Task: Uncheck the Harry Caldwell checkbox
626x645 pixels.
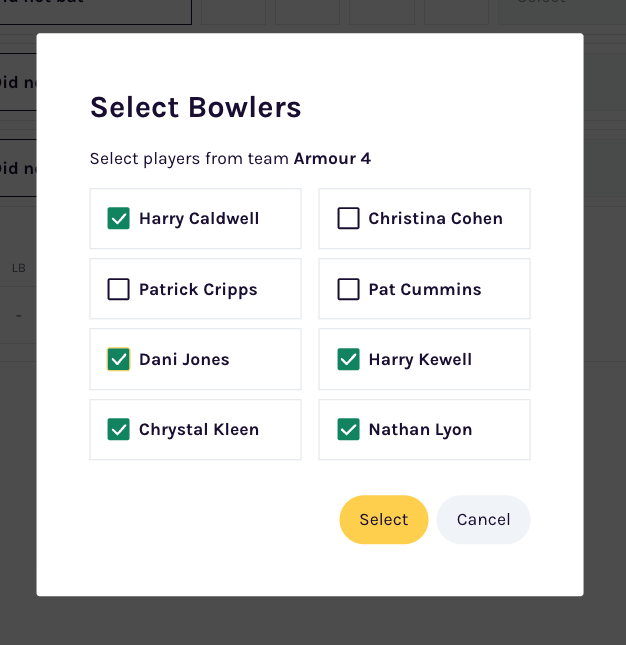Action: 119,219
